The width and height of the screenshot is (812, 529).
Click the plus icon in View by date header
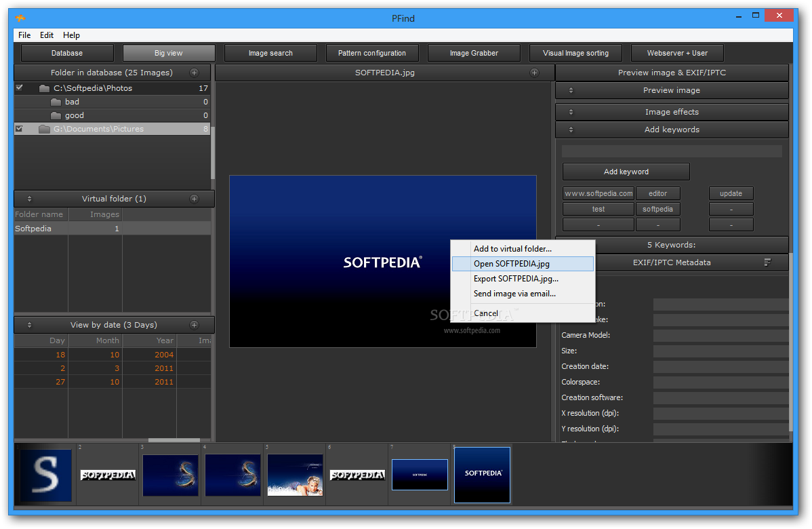[195, 325]
